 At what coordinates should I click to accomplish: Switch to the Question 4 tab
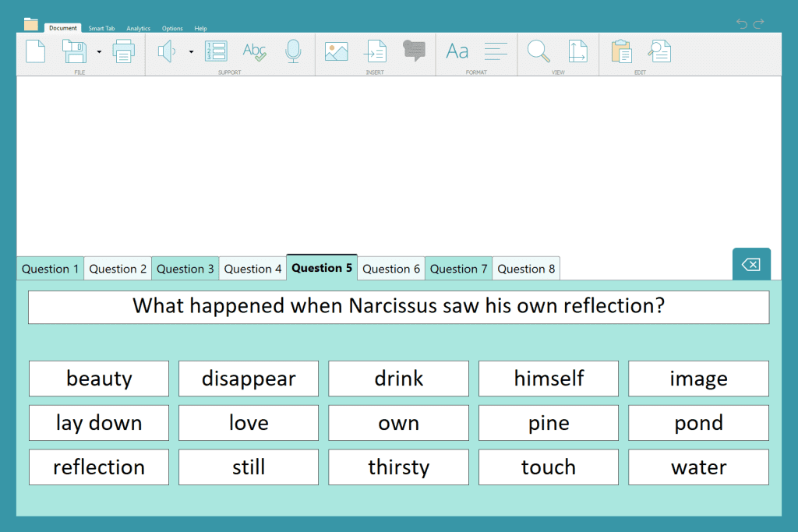point(253,269)
